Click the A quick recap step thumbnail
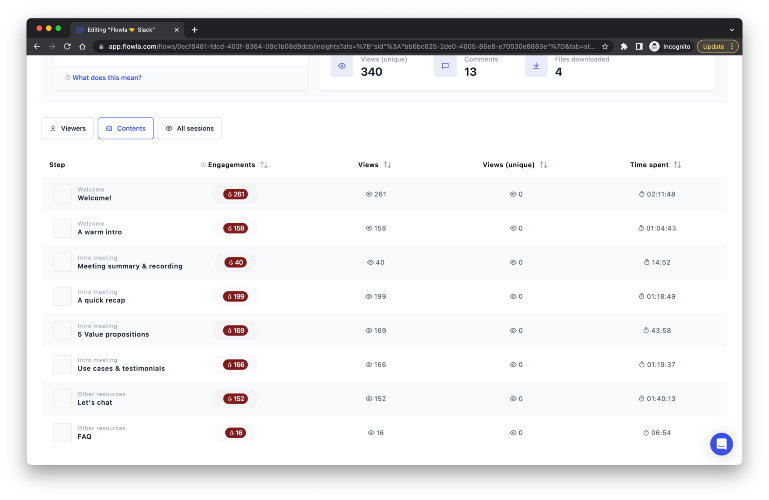Image resolution: width=769 pixels, height=500 pixels. tap(62, 297)
